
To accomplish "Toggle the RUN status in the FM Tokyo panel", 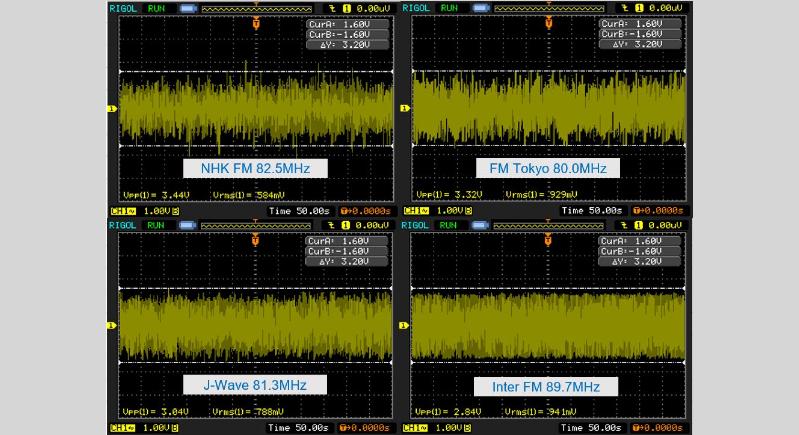I will pyautogui.click(x=449, y=9).
